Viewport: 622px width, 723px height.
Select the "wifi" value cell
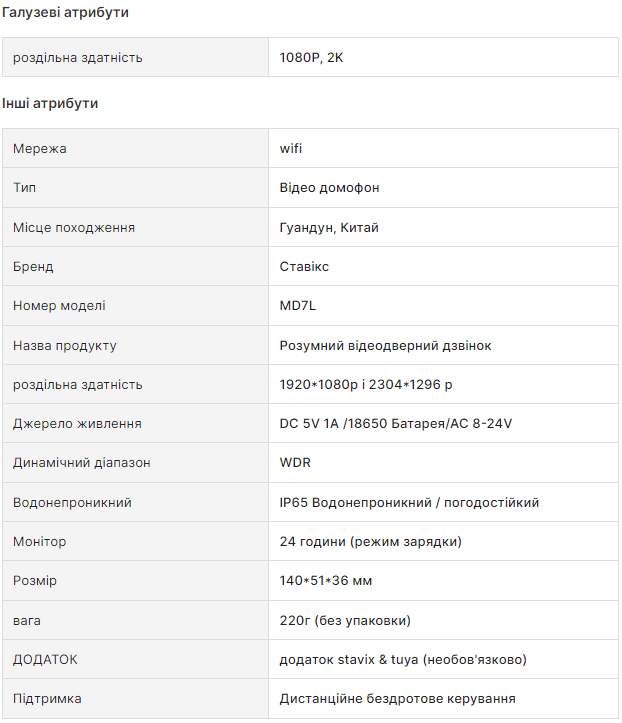pos(291,149)
